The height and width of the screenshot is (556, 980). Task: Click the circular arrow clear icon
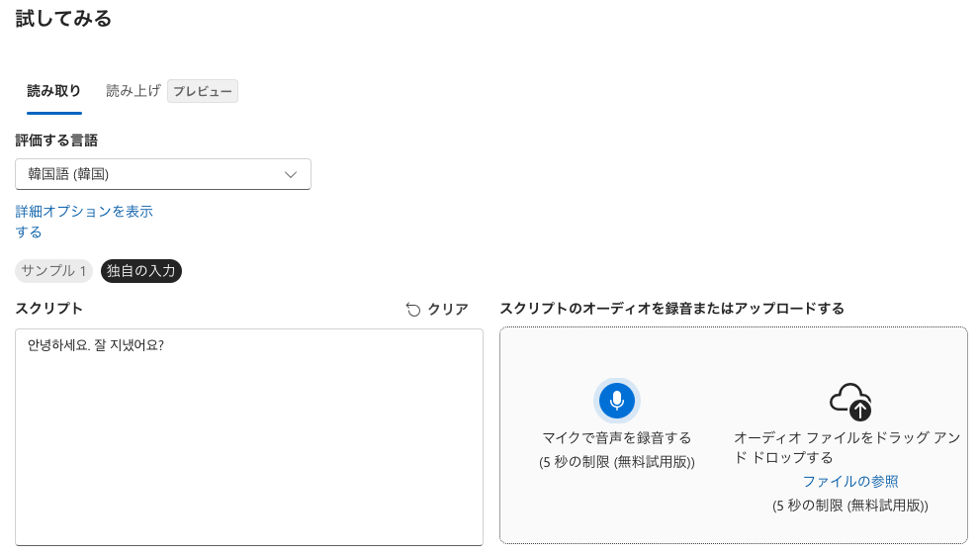point(413,310)
